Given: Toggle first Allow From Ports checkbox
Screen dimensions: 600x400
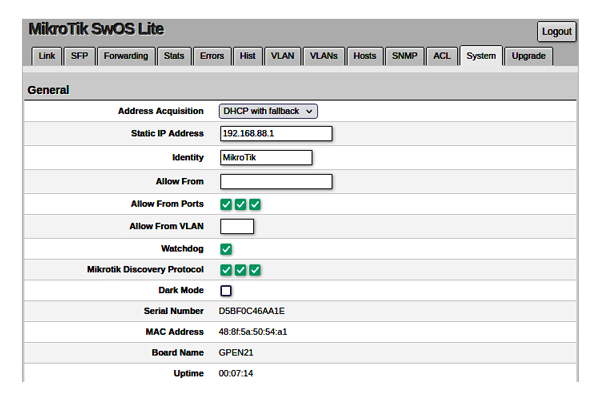Looking at the screenshot, I should [x=226, y=204].
